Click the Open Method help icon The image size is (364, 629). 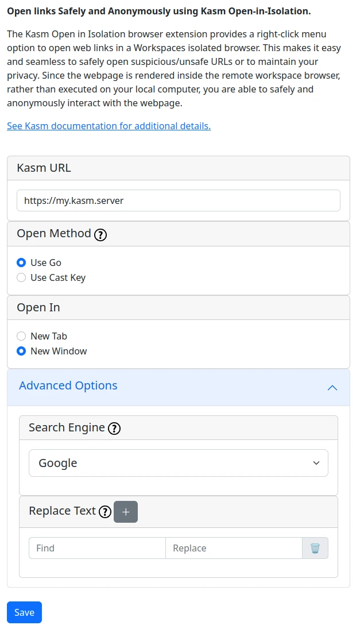point(100,234)
